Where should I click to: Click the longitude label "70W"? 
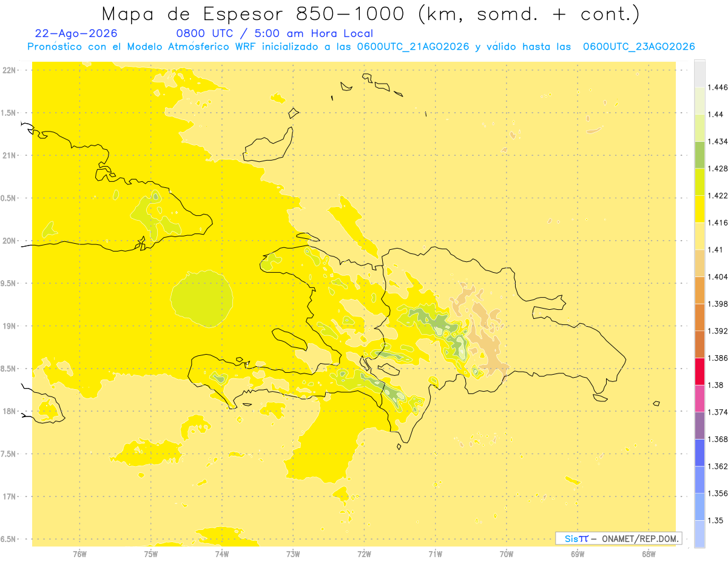[507, 553]
